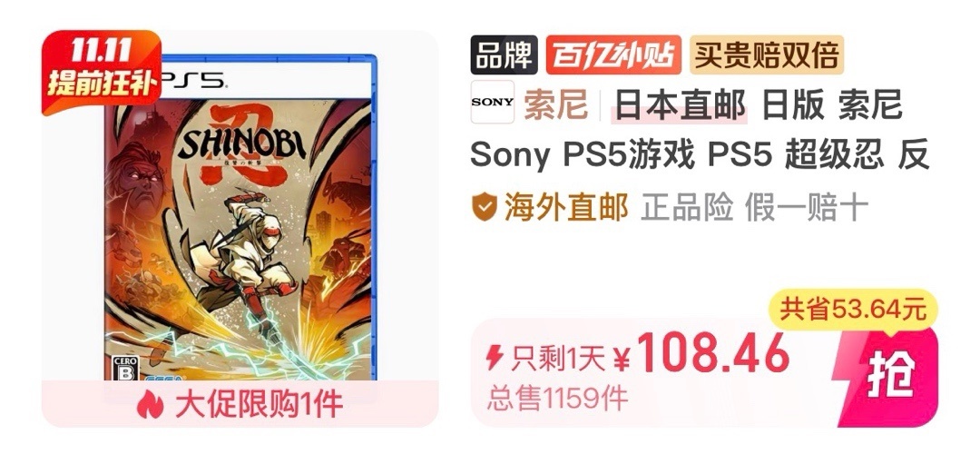Image resolution: width=980 pixels, height=474 pixels.
Task: Tap the 总售1159件 sales count
Action: 557,398
